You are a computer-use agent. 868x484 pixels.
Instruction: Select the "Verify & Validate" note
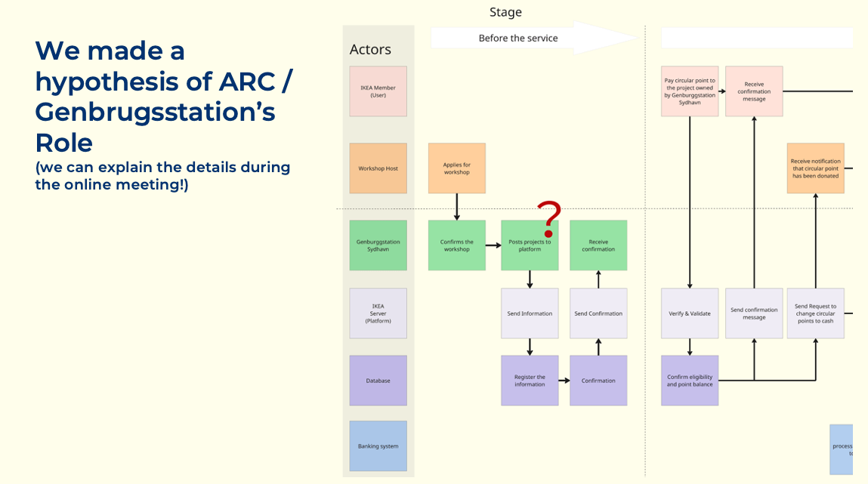pos(690,313)
